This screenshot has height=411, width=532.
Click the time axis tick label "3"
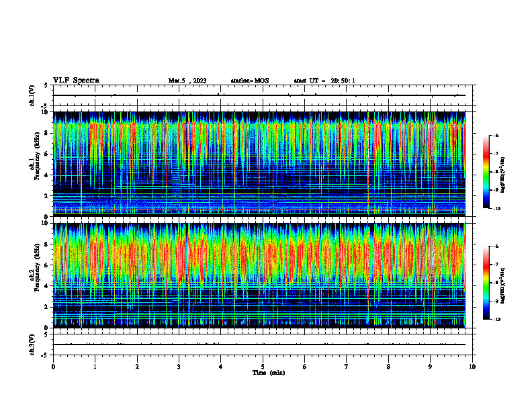pos(179,367)
